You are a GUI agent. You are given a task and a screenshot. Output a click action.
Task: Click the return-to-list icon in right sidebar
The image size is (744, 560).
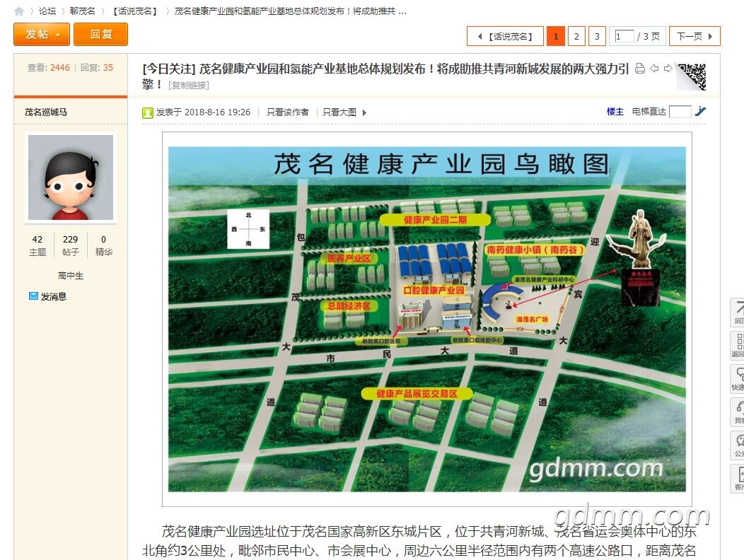tap(738, 346)
